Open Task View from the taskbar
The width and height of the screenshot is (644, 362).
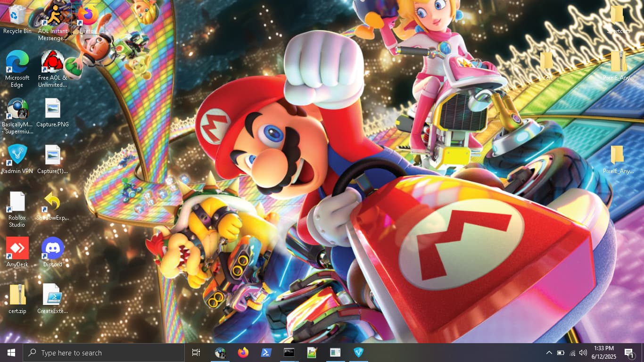pyautogui.click(x=196, y=353)
